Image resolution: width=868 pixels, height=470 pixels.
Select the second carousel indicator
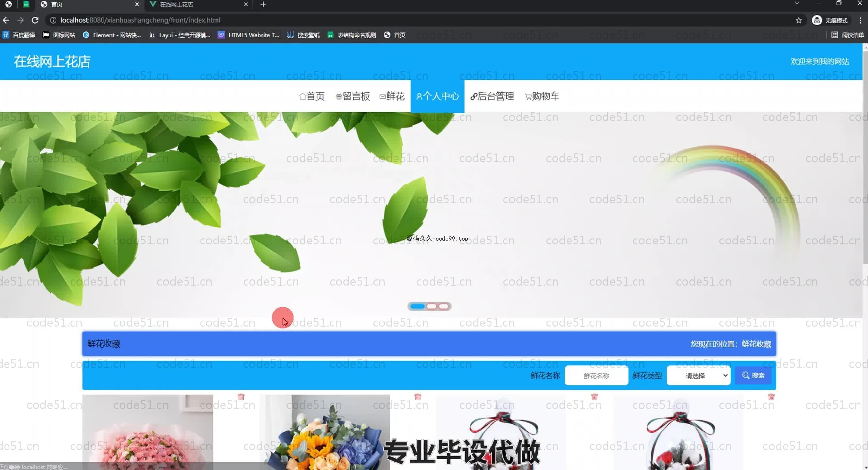pyautogui.click(x=432, y=306)
